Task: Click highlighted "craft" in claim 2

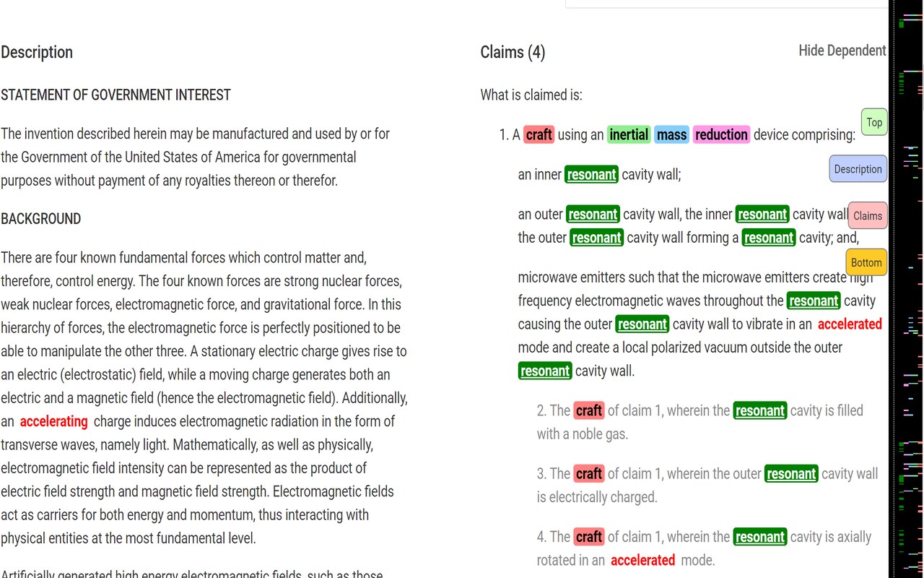Action: tap(588, 410)
